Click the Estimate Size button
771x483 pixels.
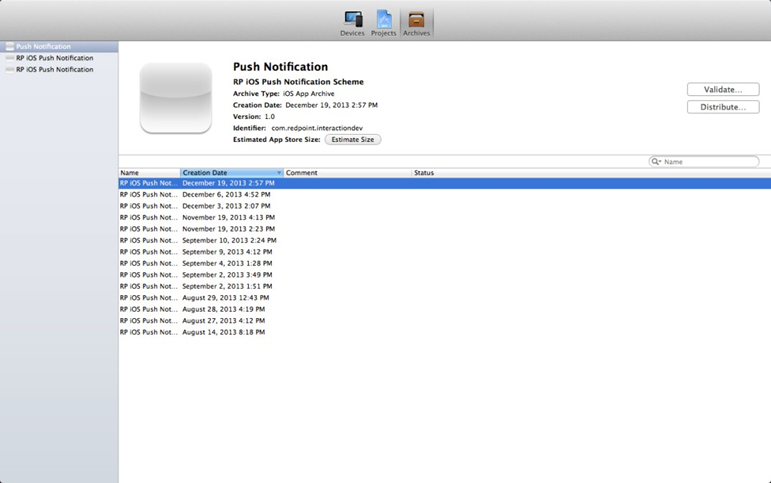352,140
